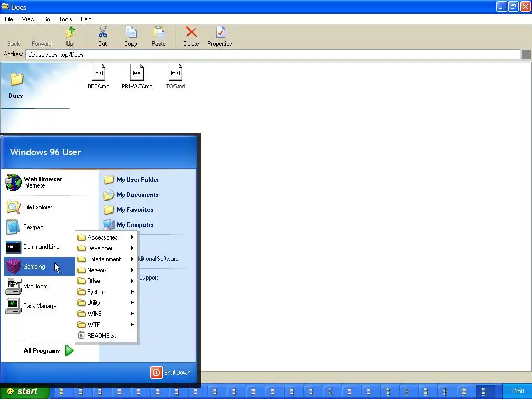Viewport: 532px width, 399px height.
Task: Expand the Network submenu
Action: coord(106,270)
